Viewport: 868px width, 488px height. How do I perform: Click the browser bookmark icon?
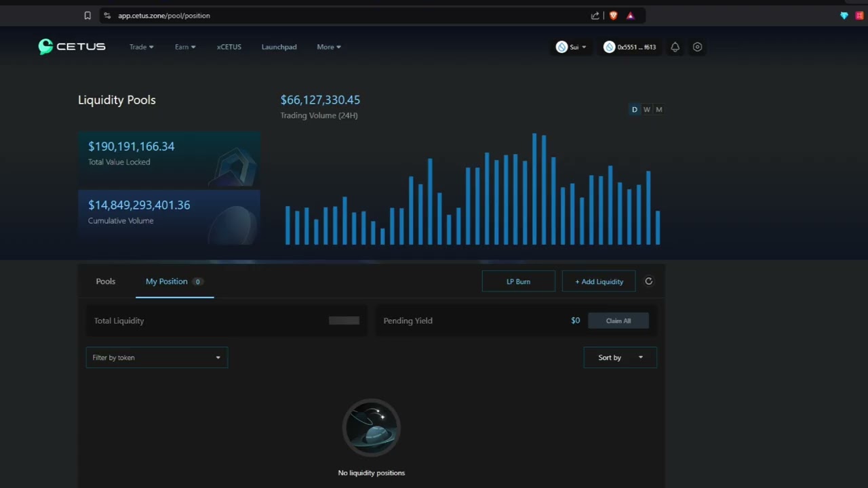[x=87, y=16]
